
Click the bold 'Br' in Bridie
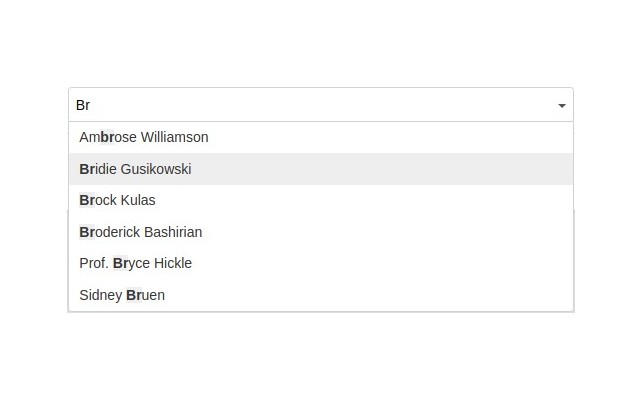87,169
